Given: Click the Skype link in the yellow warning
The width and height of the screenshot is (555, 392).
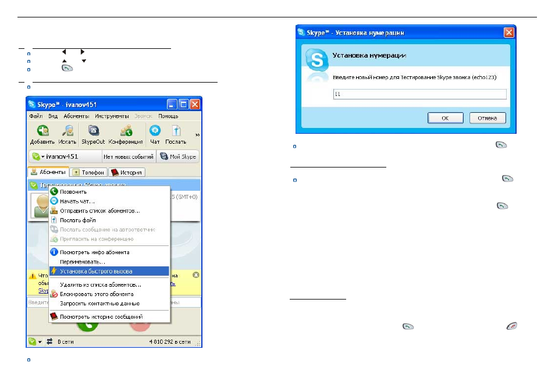Looking at the screenshot, I should tap(43, 290).
